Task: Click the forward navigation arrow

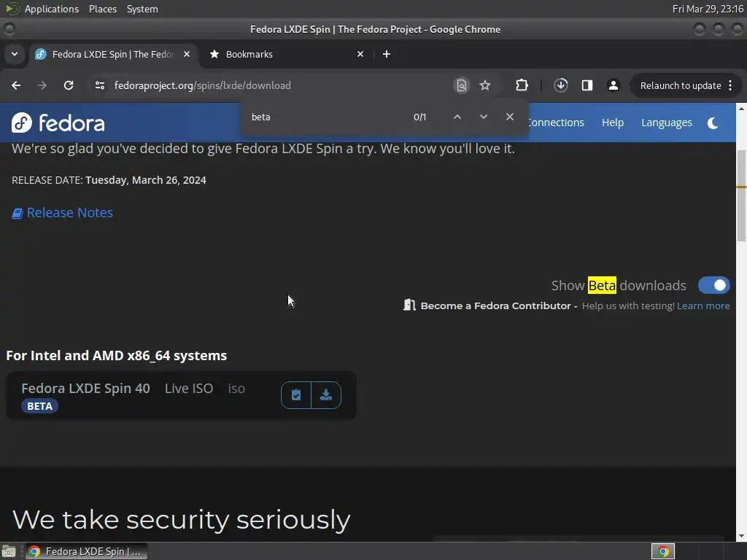Action: pos(42,85)
